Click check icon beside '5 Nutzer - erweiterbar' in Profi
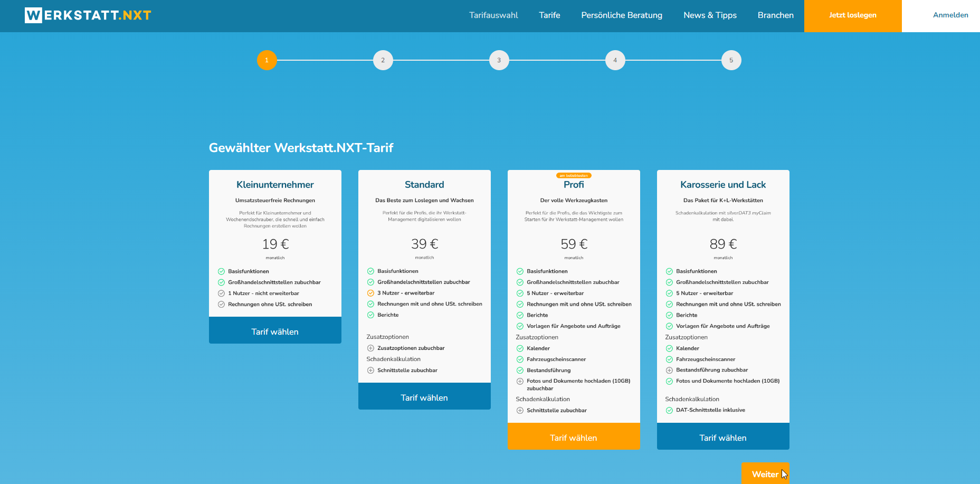Screen dimensions: 980x484 tap(520, 293)
